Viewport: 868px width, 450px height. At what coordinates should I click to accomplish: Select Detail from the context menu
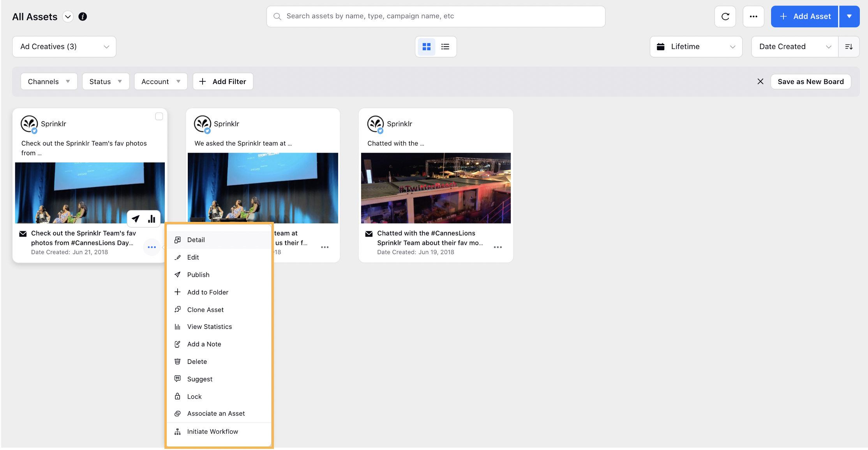219,240
